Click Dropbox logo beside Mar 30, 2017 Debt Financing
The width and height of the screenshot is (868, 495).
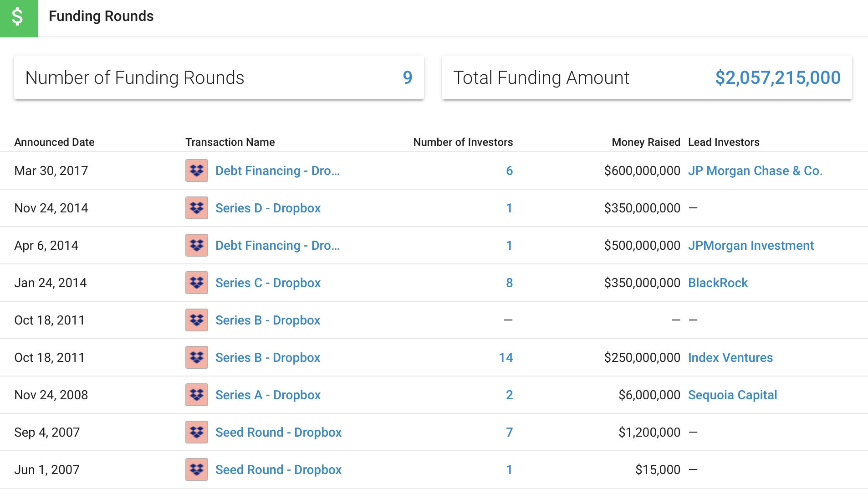pyautogui.click(x=197, y=170)
